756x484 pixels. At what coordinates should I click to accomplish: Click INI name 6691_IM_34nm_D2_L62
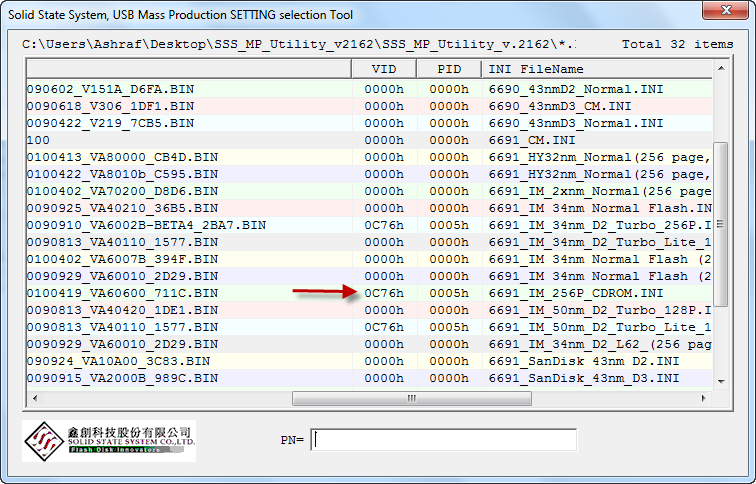[x=600, y=344]
